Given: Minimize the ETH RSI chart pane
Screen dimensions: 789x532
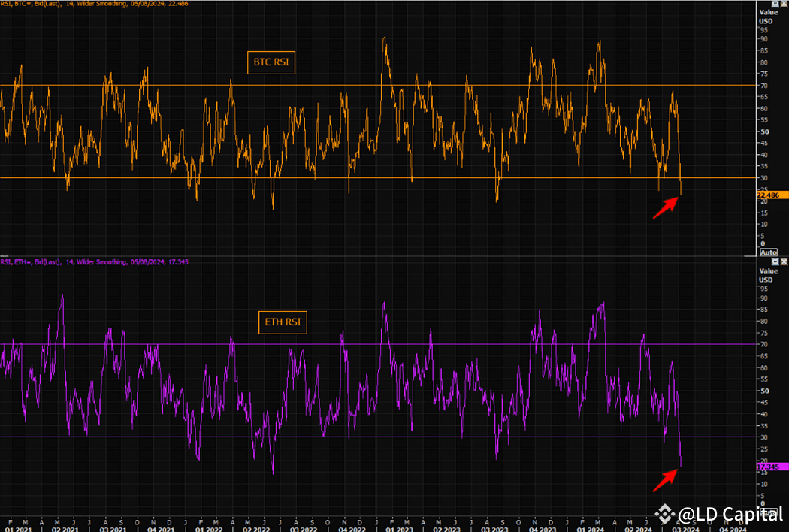Looking at the screenshot, I should click(x=775, y=261).
